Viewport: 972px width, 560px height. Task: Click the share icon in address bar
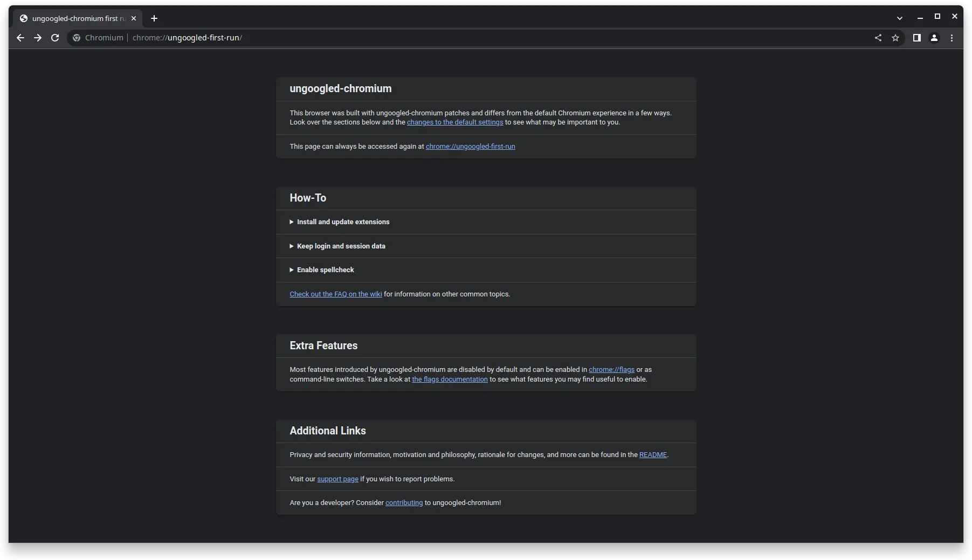coord(878,38)
